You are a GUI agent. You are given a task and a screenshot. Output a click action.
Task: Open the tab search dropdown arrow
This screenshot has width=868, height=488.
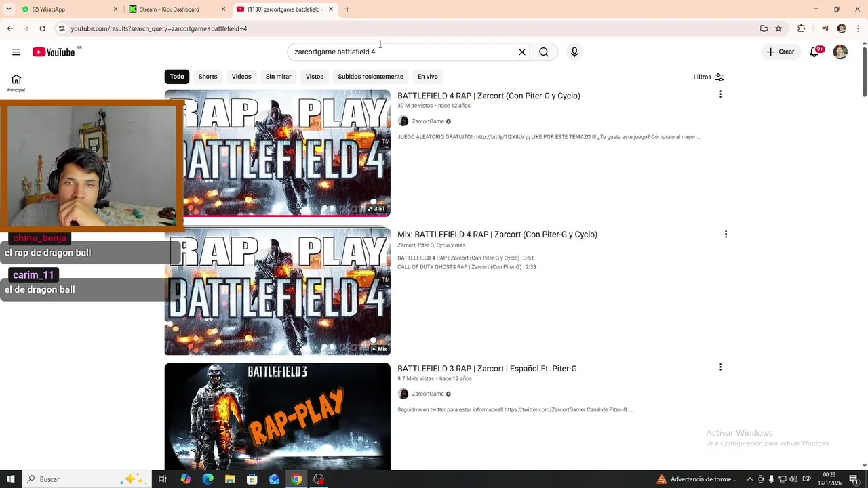[x=9, y=9]
